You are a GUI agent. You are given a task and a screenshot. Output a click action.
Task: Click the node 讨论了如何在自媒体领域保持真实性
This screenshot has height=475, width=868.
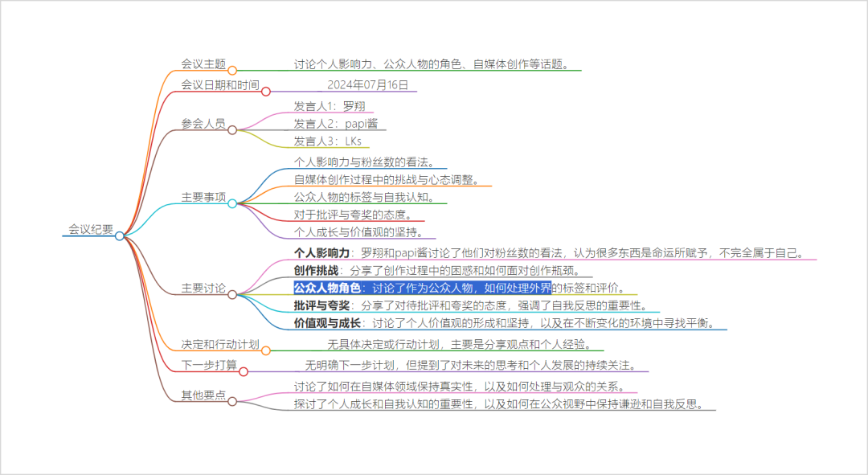(461, 387)
